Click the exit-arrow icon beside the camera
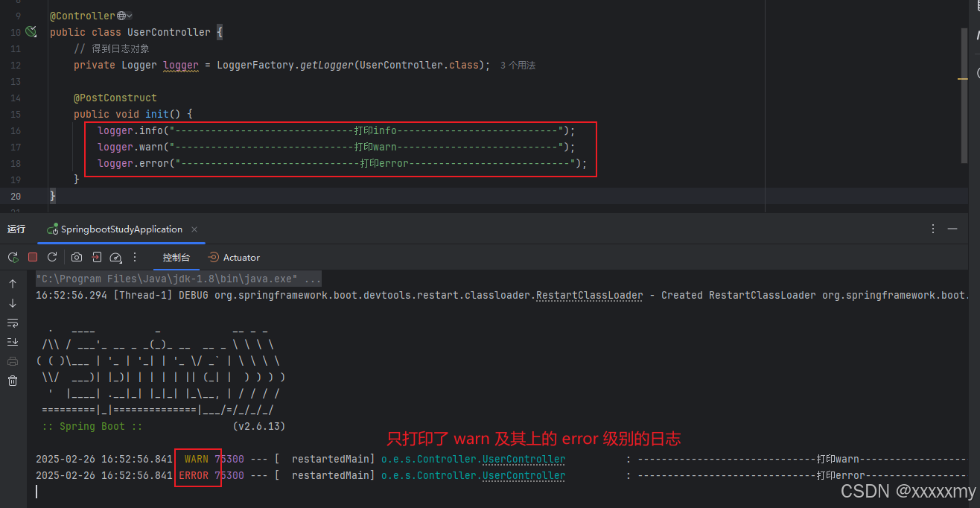 tap(96, 257)
